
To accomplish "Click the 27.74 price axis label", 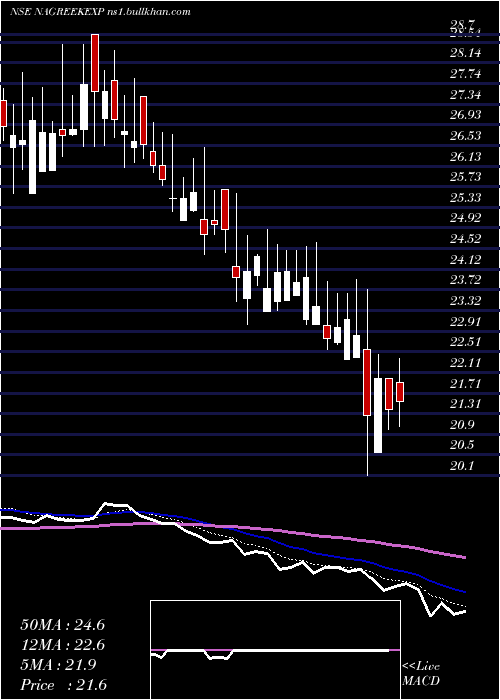I will 466,74.
